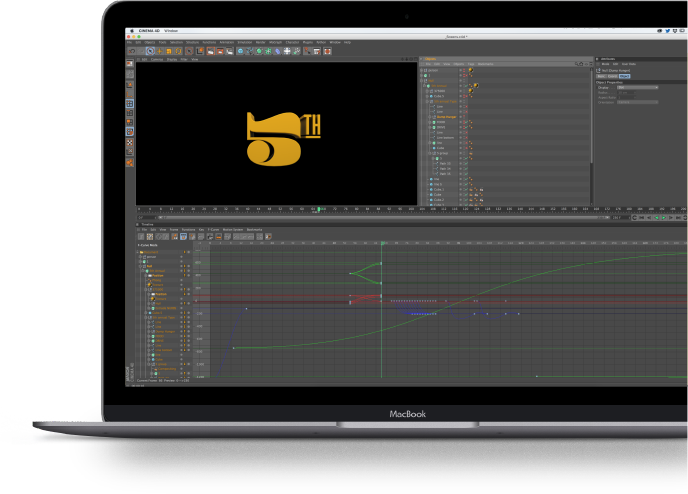This screenshot has height=494, width=688.
Task: Select the Move tool in toolbar
Action: (160, 51)
